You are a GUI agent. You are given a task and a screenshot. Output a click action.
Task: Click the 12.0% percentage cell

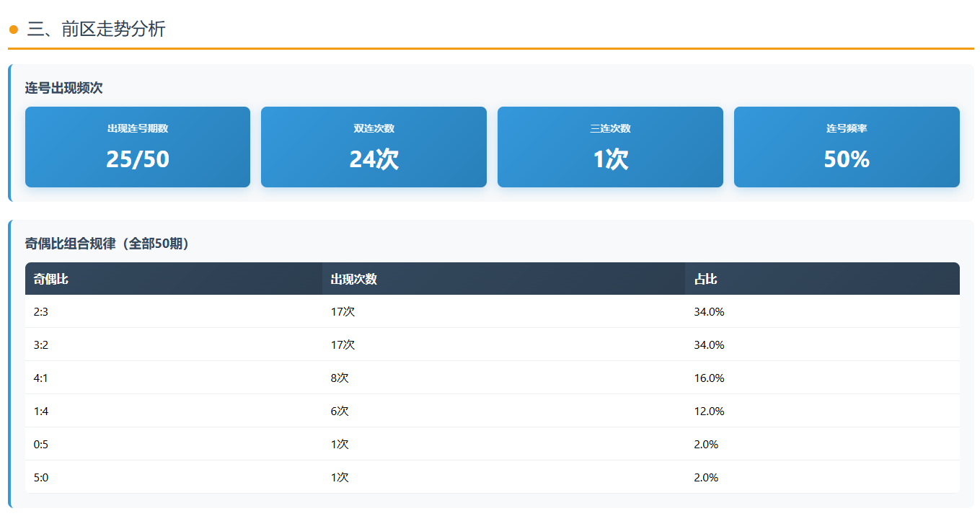tap(709, 412)
